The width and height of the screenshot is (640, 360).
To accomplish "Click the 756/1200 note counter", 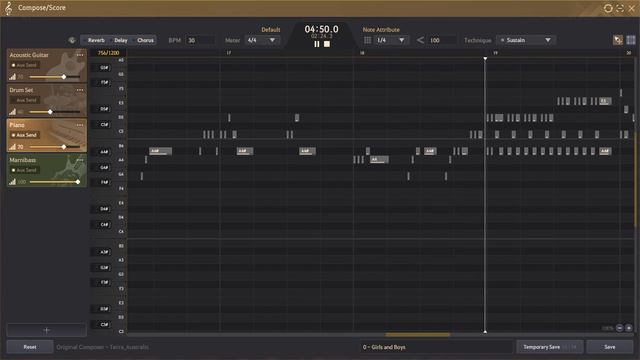I will [x=108, y=53].
